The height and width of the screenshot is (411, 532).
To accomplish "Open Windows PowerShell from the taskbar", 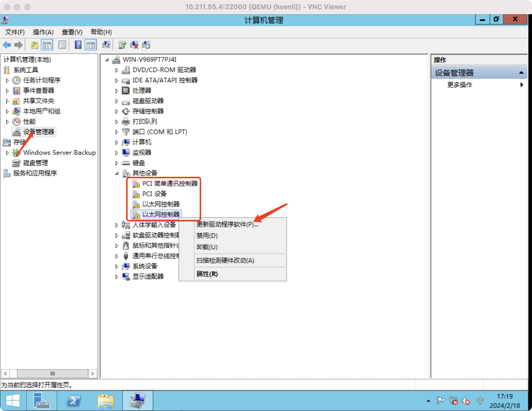I will (x=74, y=400).
